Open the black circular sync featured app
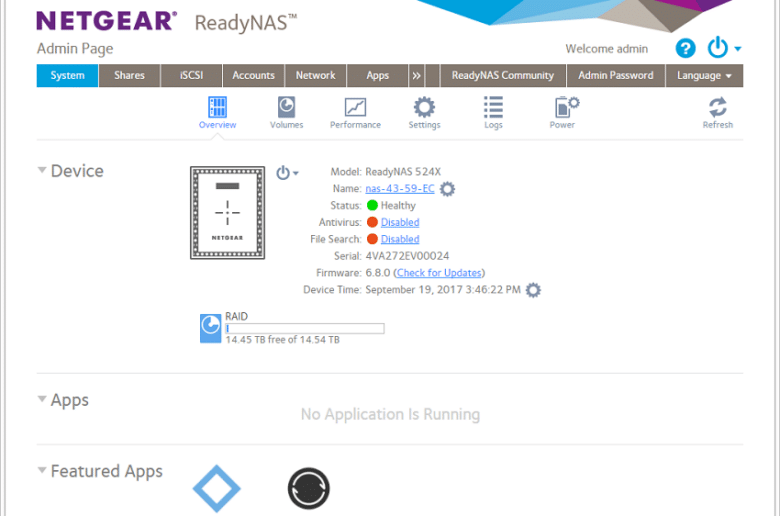 pos(308,488)
